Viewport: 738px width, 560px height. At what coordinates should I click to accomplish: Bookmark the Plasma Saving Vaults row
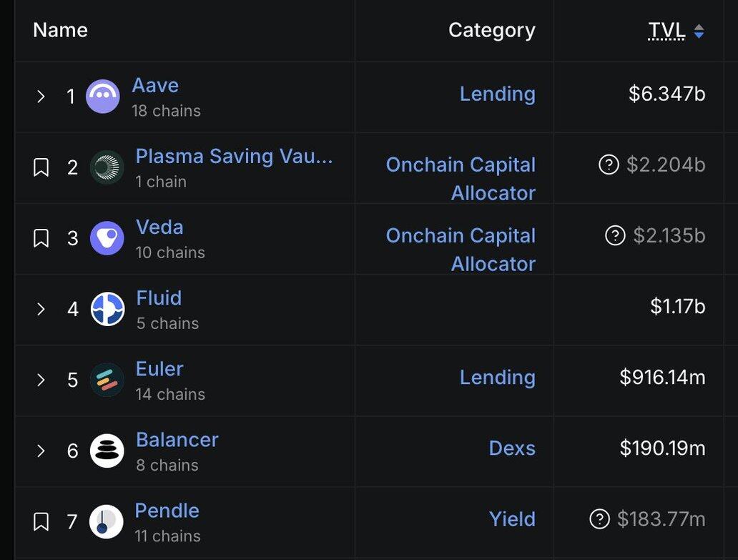click(x=41, y=167)
